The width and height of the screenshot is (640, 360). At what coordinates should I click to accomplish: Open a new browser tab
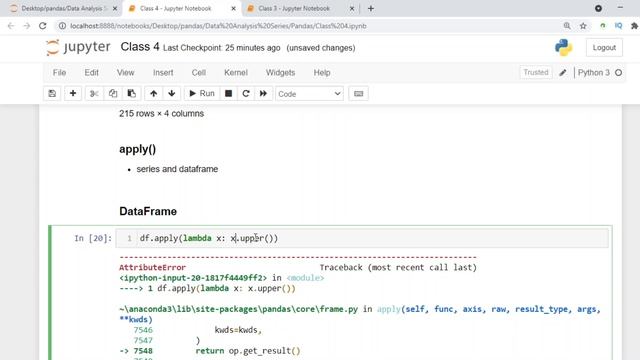coord(371,9)
